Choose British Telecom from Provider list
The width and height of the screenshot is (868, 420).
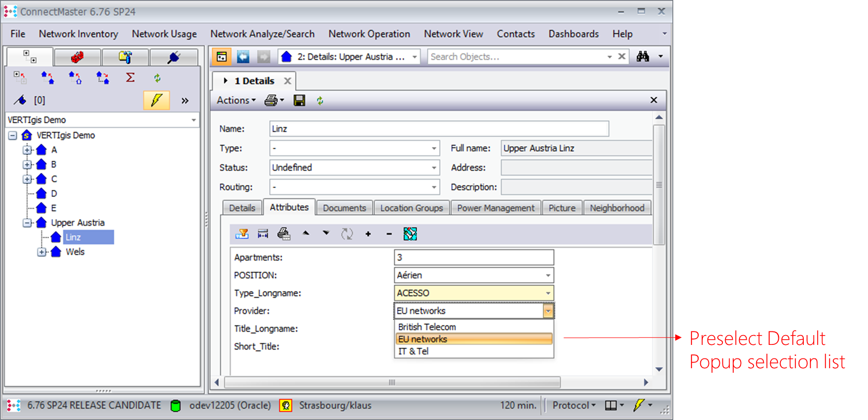point(474,327)
